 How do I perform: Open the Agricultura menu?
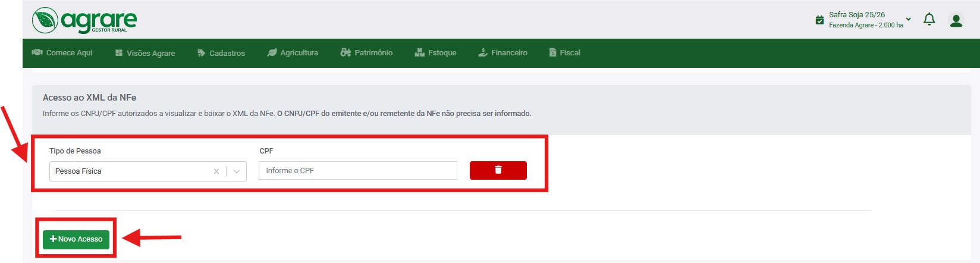click(293, 52)
